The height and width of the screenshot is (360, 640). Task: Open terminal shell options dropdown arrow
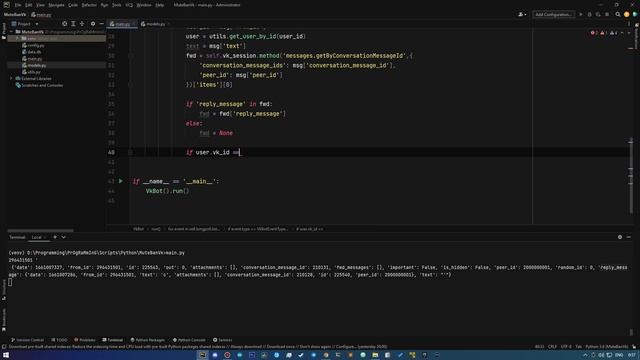coord(64,237)
